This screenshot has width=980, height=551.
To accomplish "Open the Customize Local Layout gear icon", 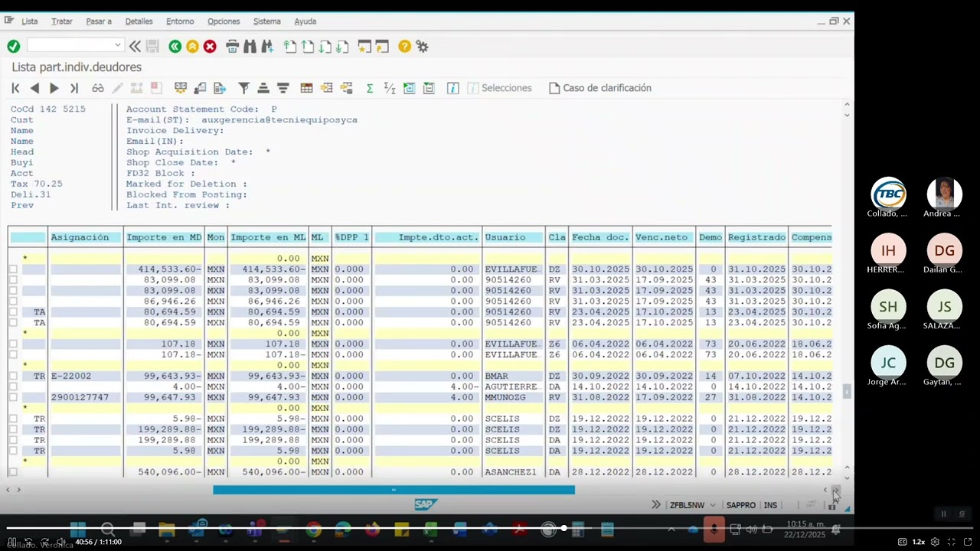I will 422,47.
